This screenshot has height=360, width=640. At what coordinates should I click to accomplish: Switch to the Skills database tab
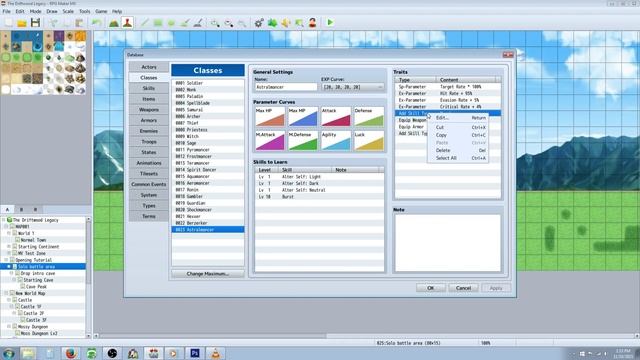point(149,88)
